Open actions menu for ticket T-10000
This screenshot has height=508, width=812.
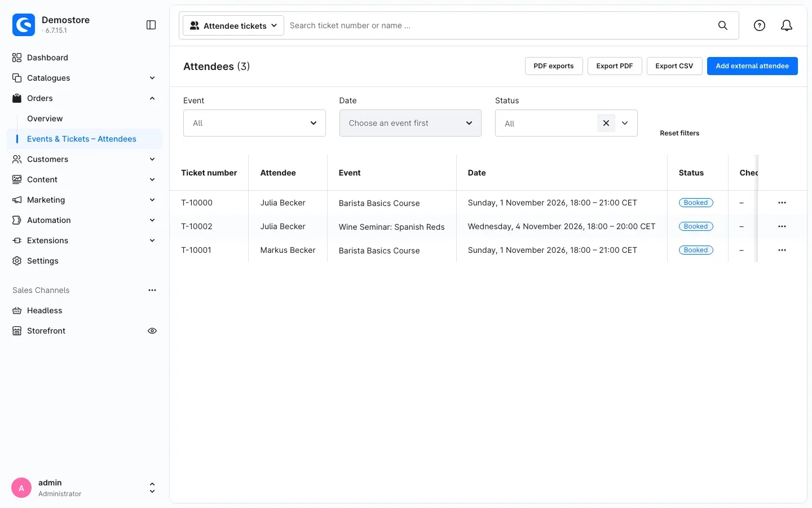(x=782, y=203)
